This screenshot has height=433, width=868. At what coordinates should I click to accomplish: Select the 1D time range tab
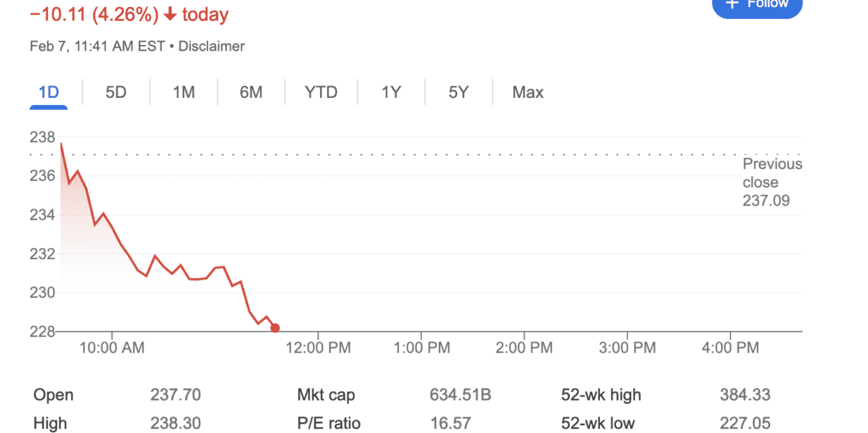pos(49,92)
